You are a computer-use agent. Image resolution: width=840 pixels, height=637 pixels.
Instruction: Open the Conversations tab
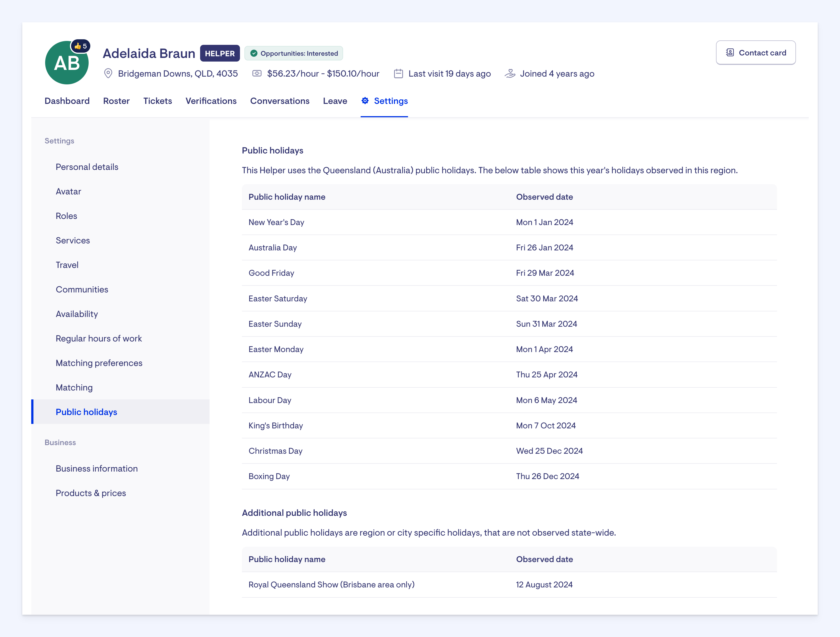tap(280, 101)
